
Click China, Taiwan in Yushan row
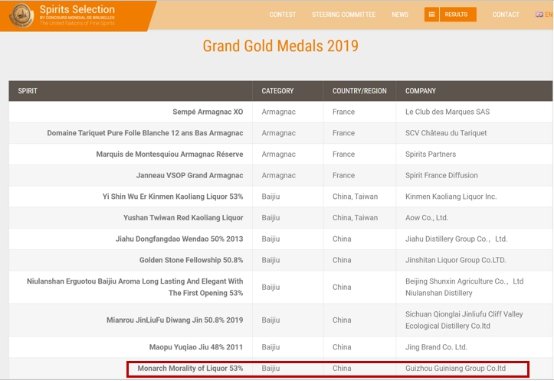point(355,218)
